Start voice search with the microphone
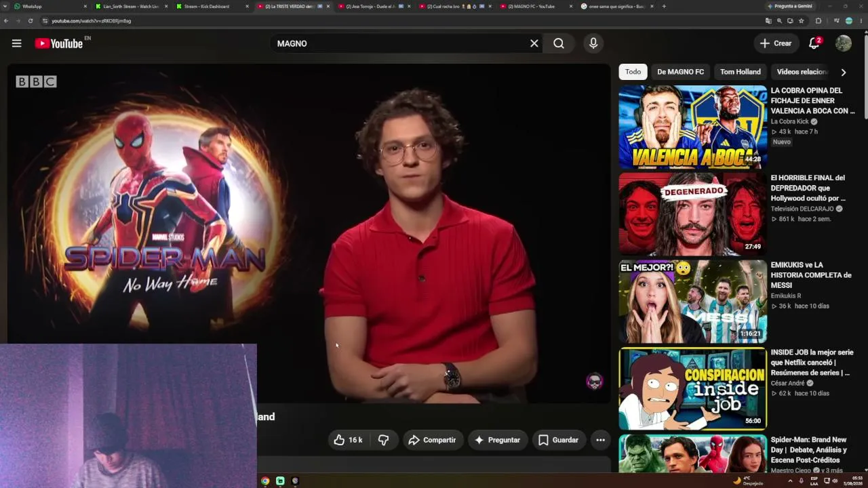Image resolution: width=868 pixels, height=488 pixels. tap(593, 43)
